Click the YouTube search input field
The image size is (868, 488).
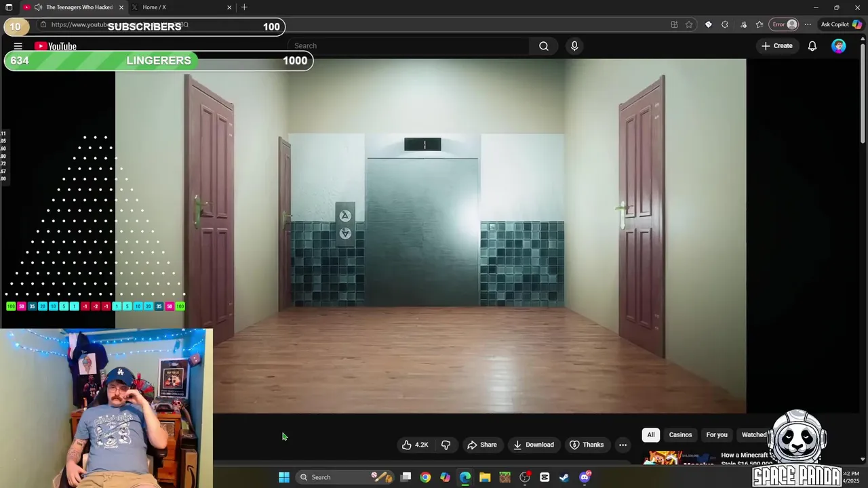click(409, 46)
